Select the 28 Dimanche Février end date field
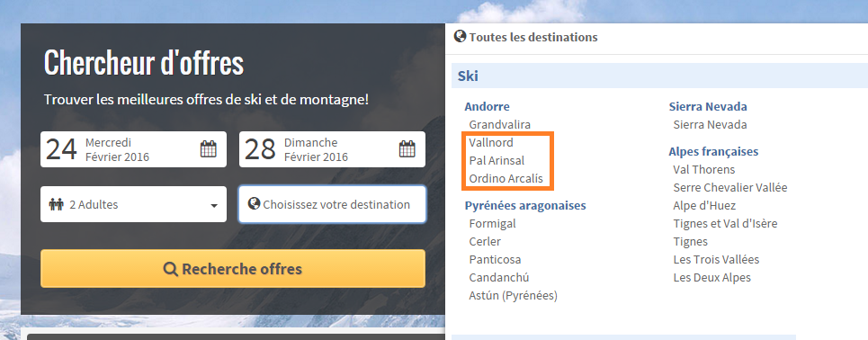The height and width of the screenshot is (340, 868). coord(332,149)
